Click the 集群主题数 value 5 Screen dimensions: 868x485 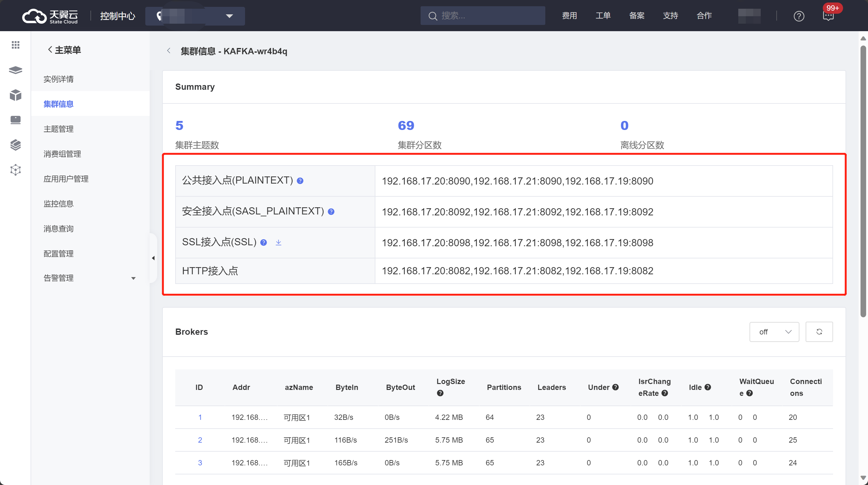coord(179,126)
